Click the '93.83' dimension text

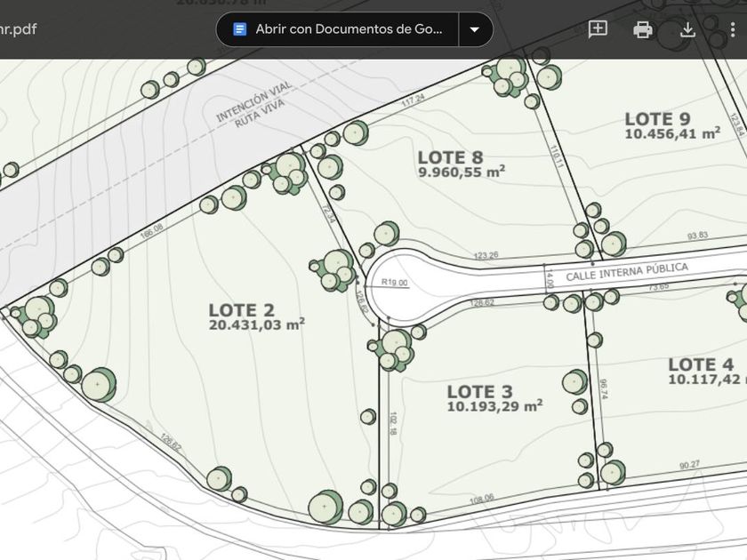coord(697,236)
